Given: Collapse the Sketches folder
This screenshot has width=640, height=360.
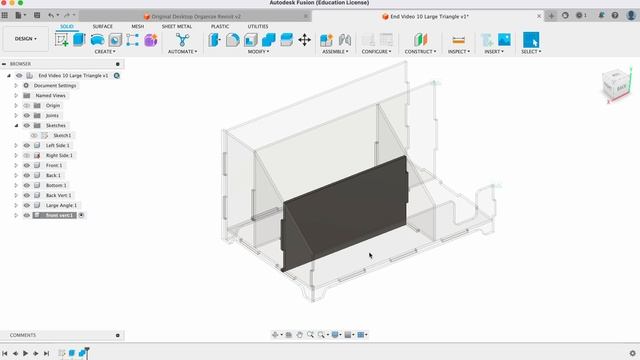Looking at the screenshot, I should [x=16, y=125].
